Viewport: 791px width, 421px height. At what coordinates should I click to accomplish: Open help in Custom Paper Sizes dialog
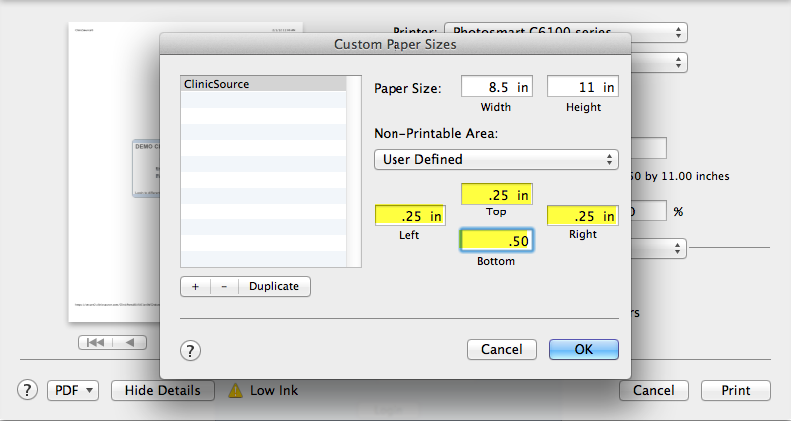tap(191, 350)
